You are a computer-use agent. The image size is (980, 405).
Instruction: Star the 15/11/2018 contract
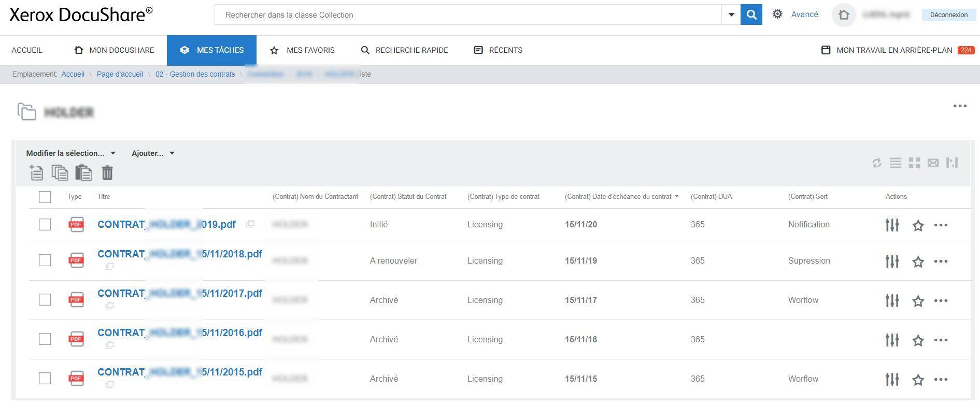918,262
